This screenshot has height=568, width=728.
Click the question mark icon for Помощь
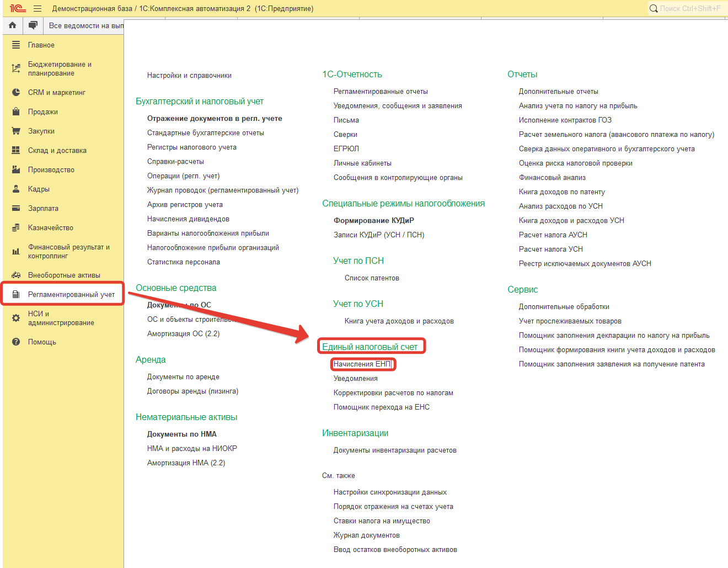point(16,342)
